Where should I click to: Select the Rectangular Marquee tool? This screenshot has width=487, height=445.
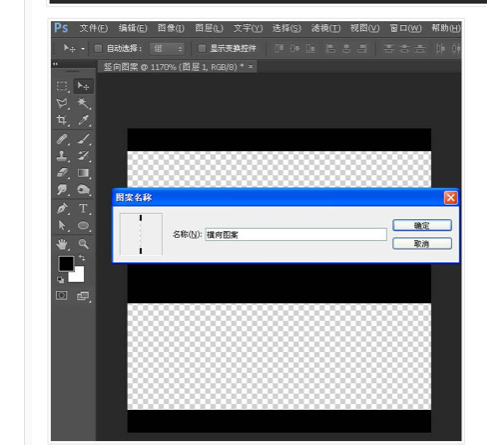coord(62,86)
